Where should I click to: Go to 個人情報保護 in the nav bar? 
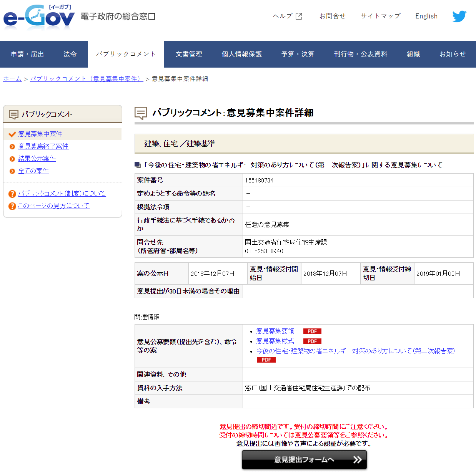click(x=241, y=54)
